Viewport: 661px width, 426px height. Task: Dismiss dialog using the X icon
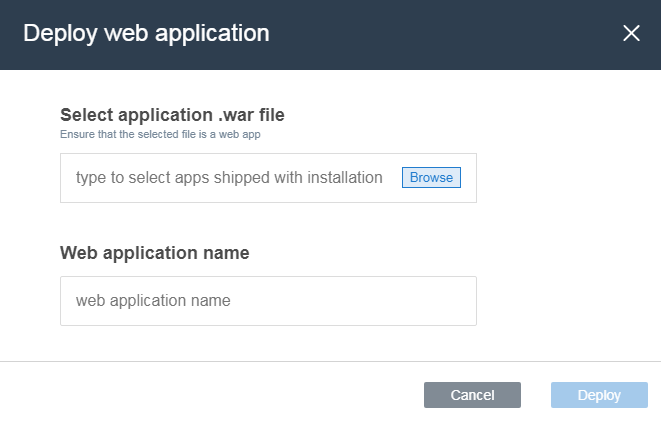pos(631,33)
